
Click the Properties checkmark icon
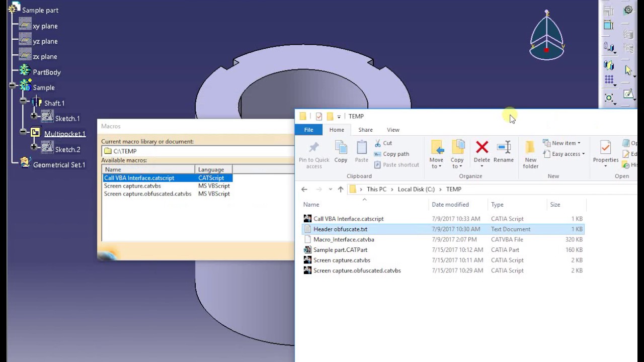(x=605, y=147)
